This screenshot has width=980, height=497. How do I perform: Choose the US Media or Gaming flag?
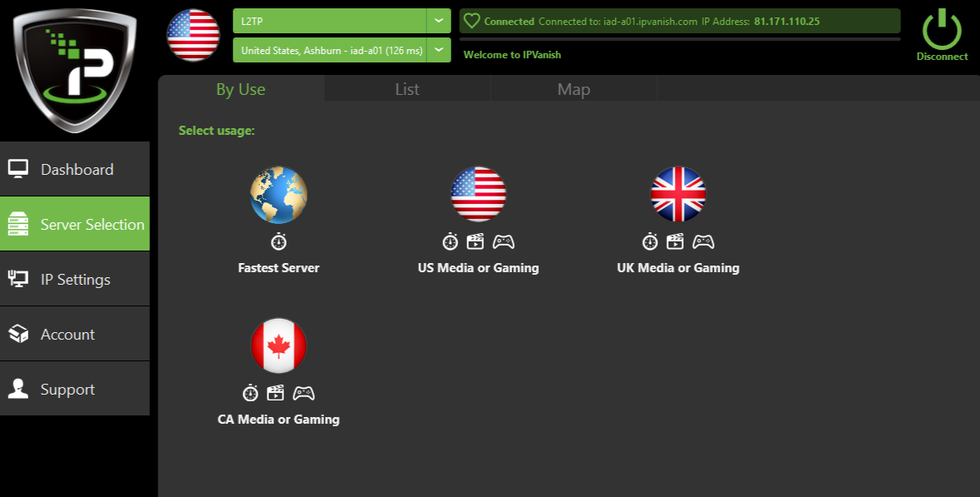[x=478, y=194]
